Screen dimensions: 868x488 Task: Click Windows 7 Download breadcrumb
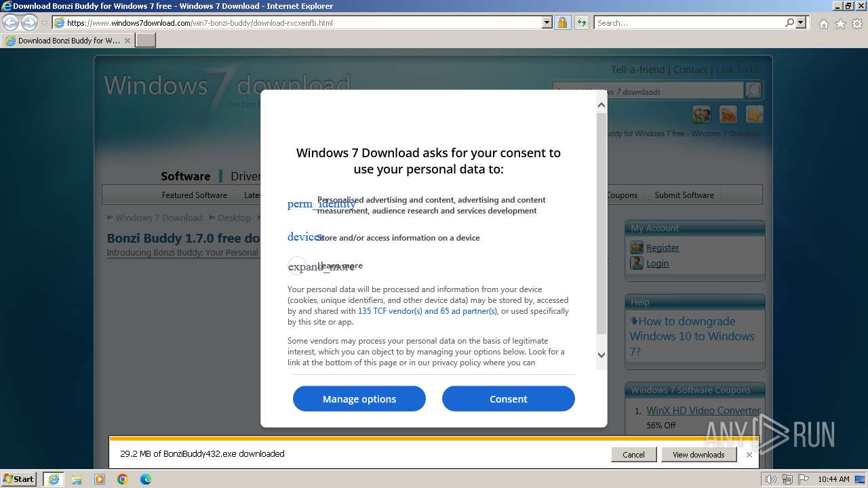[159, 218]
